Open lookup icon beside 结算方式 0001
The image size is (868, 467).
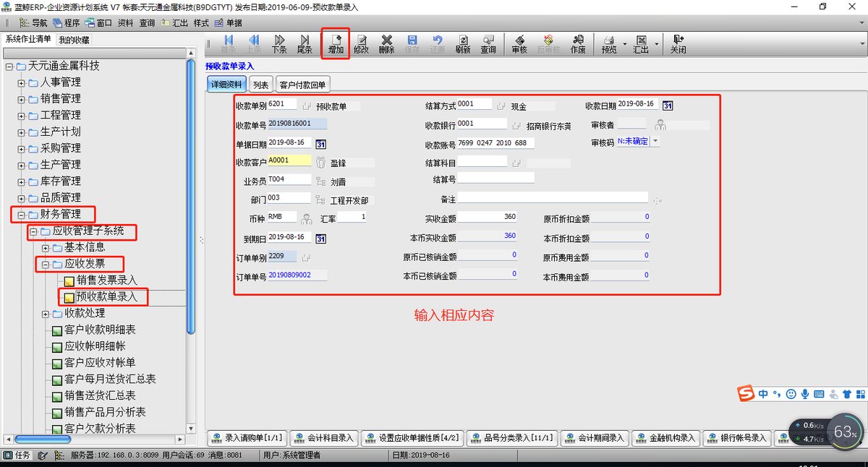(501, 106)
